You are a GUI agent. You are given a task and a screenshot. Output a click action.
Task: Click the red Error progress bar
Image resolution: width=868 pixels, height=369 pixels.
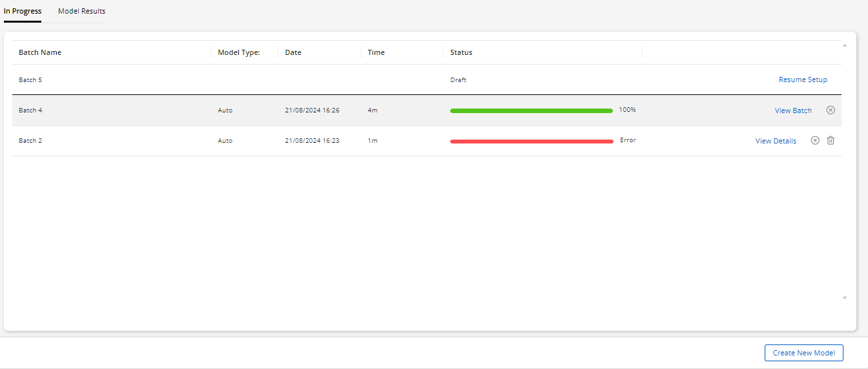(531, 141)
